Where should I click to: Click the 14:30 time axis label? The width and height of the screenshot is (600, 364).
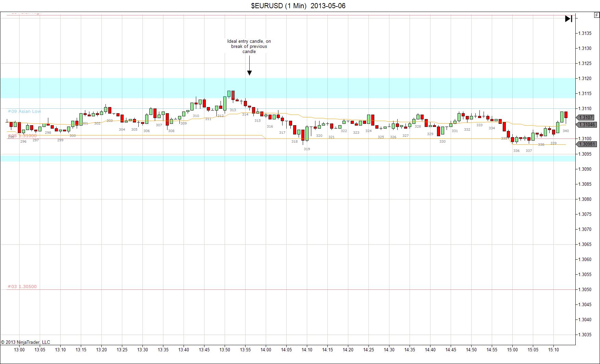[x=389, y=350]
